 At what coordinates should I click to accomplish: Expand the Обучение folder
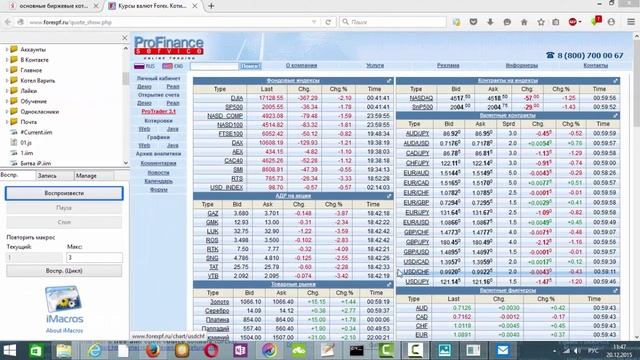pos(7,101)
